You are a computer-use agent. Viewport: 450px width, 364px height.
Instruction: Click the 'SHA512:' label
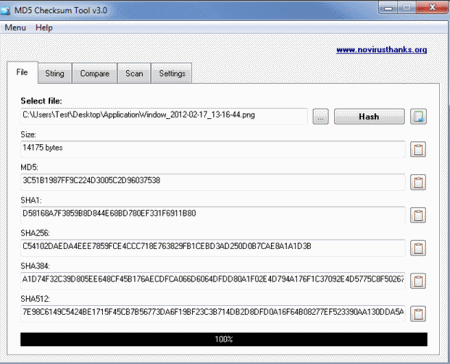(x=35, y=299)
